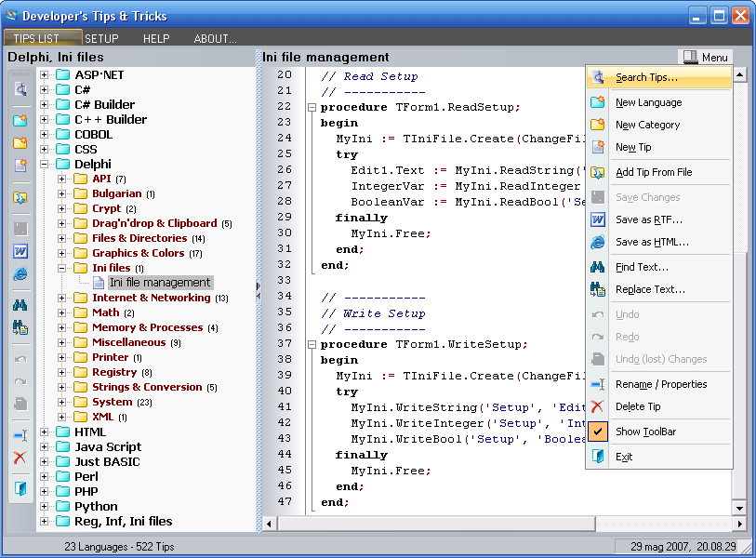Click the Save as RTF Word icon in the left toolbar
The width and height of the screenshot is (756, 558).
20,251
